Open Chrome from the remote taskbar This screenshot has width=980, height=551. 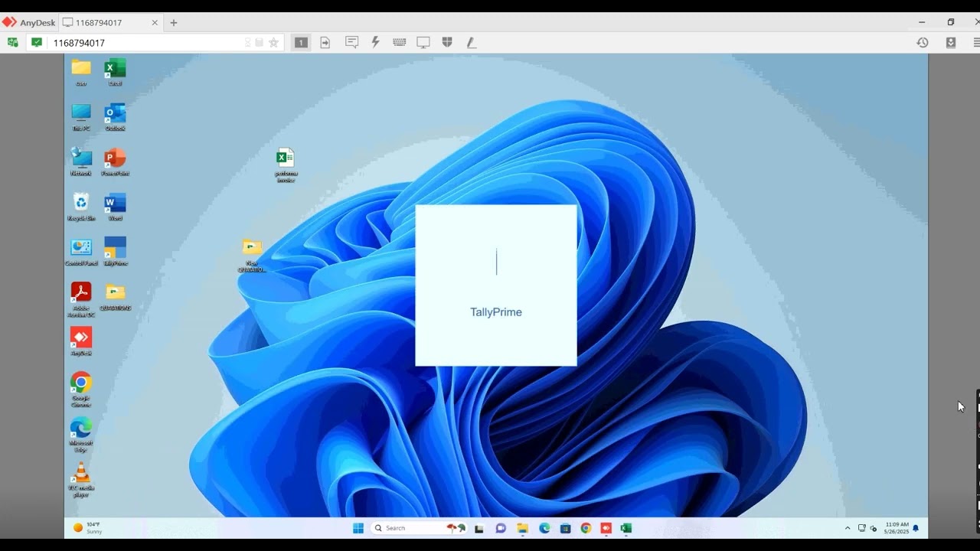coord(586,528)
